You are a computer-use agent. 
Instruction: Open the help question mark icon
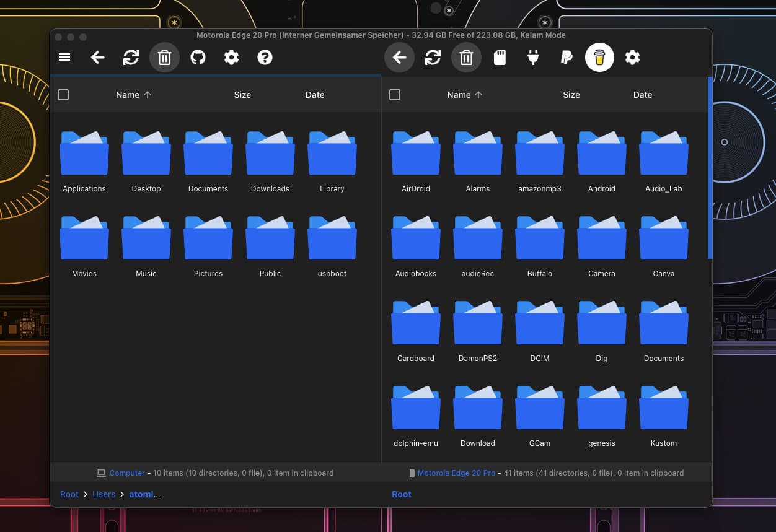coord(265,58)
